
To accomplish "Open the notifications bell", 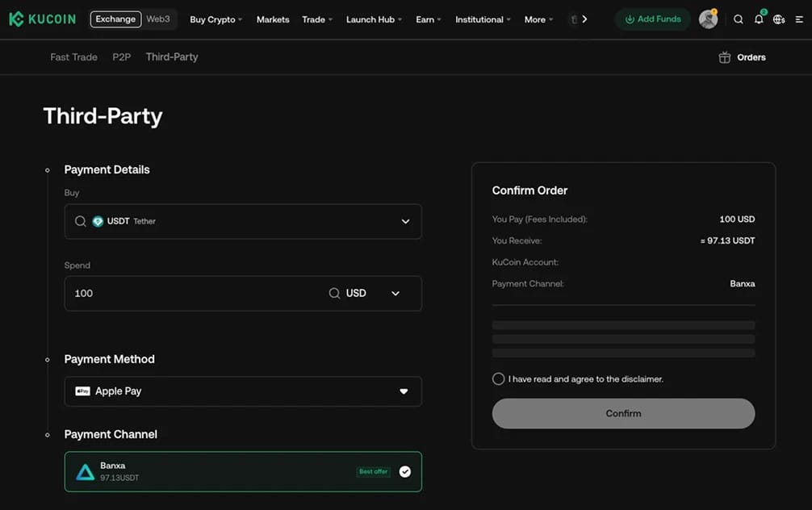I will (x=759, y=19).
